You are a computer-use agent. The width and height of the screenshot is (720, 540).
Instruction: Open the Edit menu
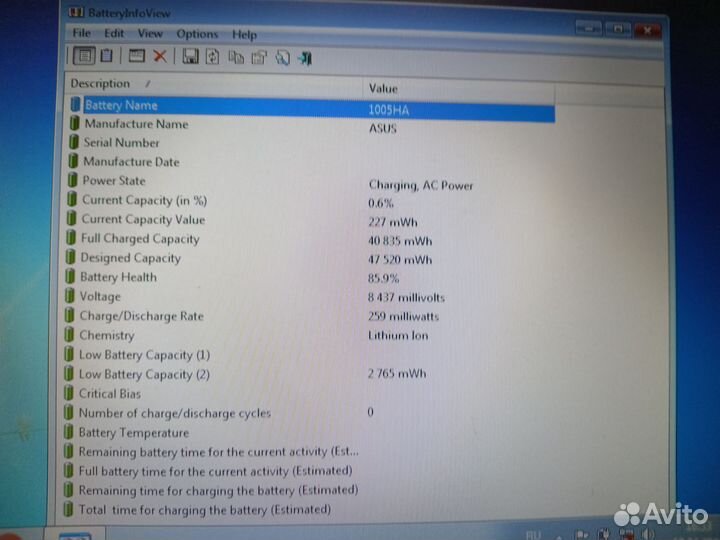click(114, 34)
